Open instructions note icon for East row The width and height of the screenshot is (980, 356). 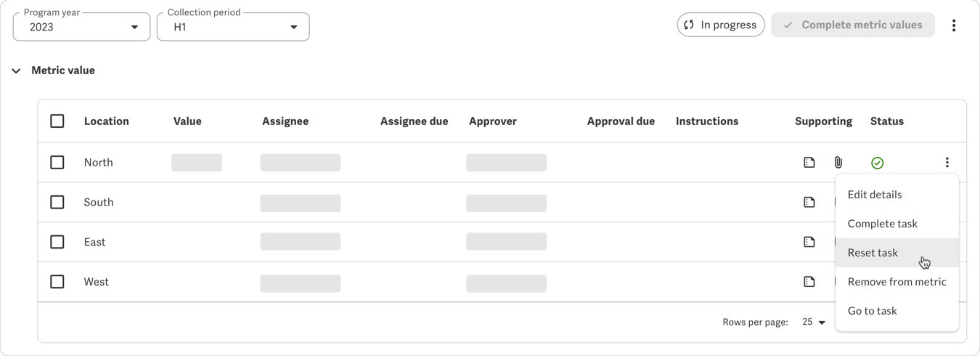coord(809,242)
